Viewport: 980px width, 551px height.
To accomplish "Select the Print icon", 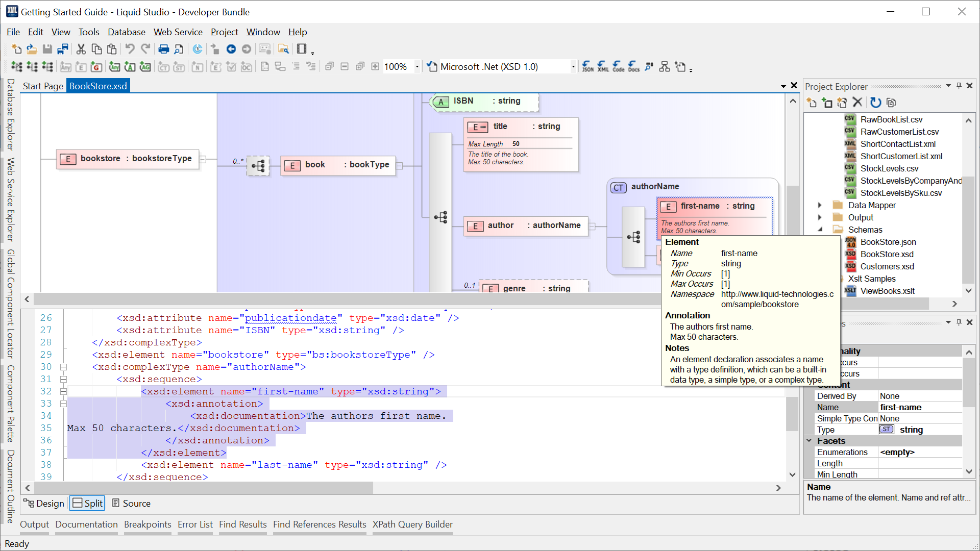I will 163,49.
